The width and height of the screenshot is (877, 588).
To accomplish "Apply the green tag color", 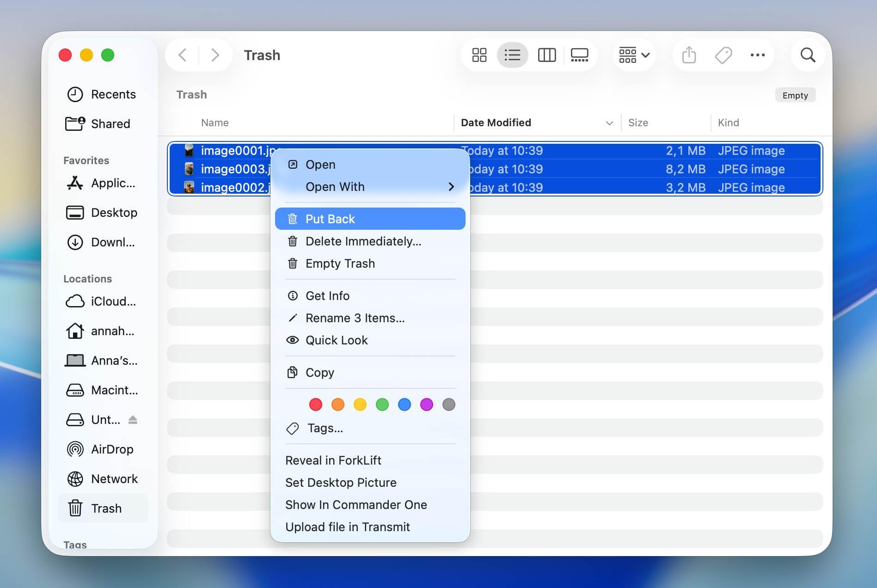I will pos(382,404).
